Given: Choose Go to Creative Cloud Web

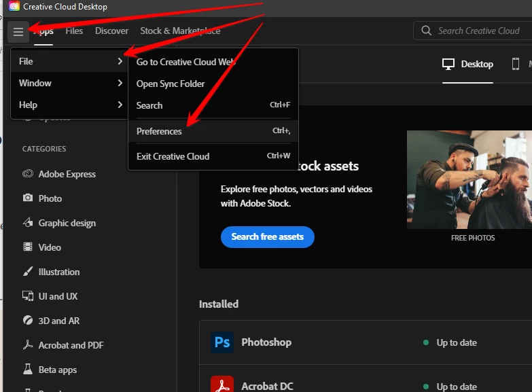Looking at the screenshot, I should pos(213,62).
